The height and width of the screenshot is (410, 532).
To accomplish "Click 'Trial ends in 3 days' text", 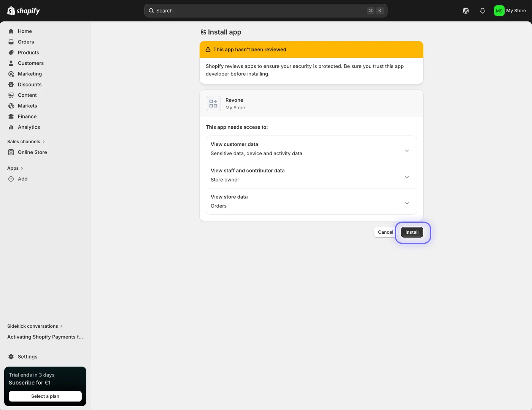I will (x=32, y=375).
